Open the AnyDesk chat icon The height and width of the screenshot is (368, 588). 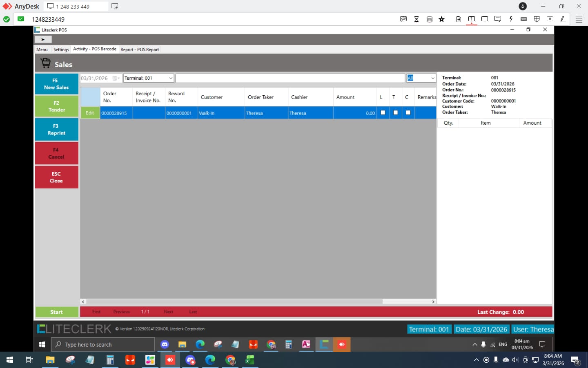497,19
